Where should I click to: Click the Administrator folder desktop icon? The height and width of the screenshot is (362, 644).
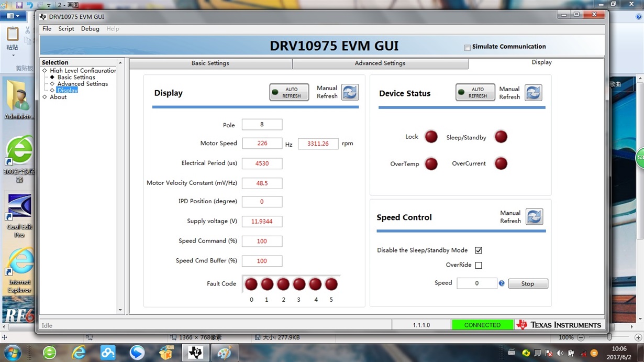[19, 100]
